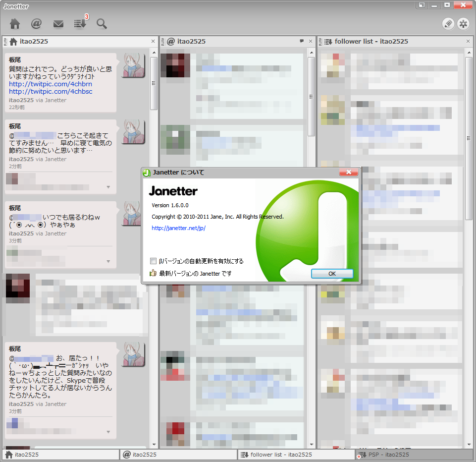Open Direct Messages envelope icon
The width and height of the screenshot is (476, 462).
(58, 24)
